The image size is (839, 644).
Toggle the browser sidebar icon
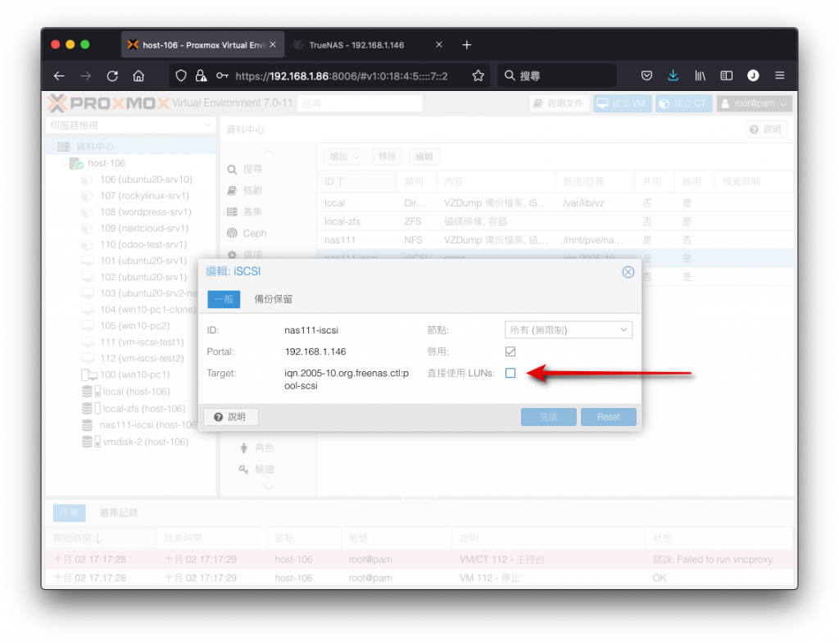tap(726, 76)
